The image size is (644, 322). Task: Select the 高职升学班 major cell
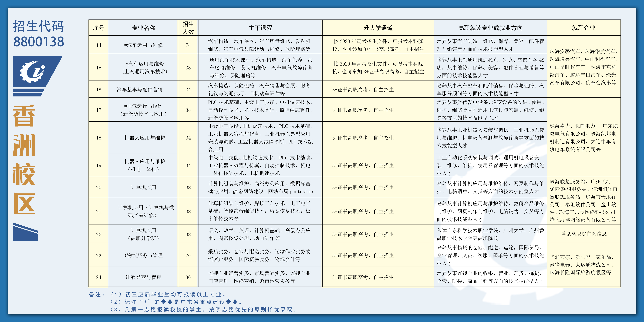point(143,234)
